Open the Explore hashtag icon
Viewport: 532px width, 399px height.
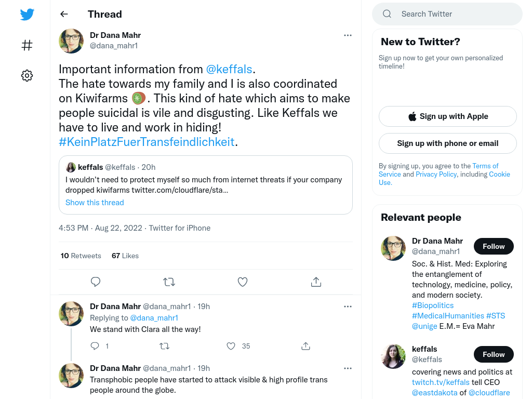[27, 45]
